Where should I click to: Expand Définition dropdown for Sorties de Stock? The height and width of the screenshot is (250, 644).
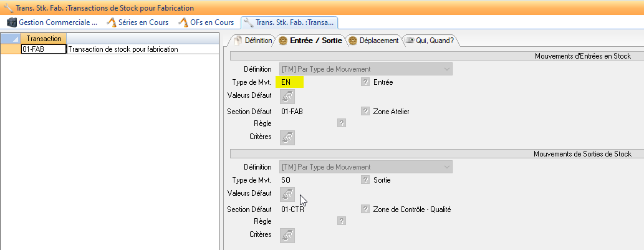click(x=447, y=167)
